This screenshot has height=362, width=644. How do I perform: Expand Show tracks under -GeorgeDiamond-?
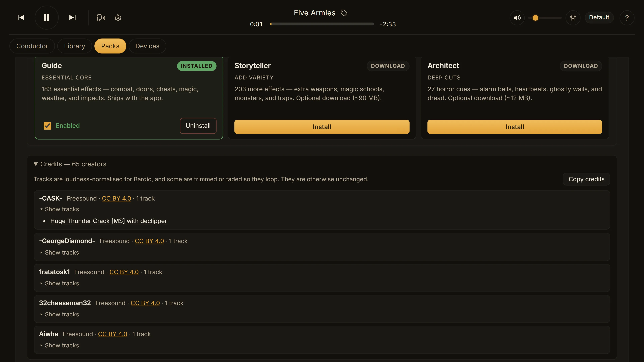[60, 253]
